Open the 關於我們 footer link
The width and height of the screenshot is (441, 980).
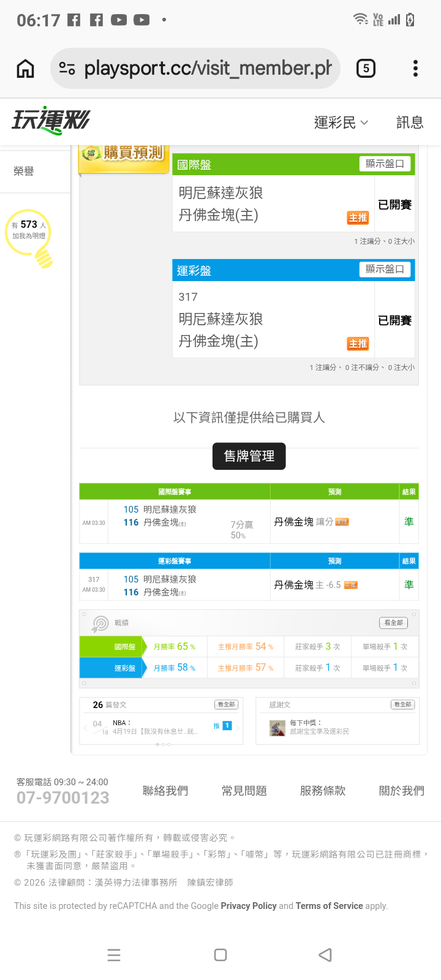click(402, 791)
